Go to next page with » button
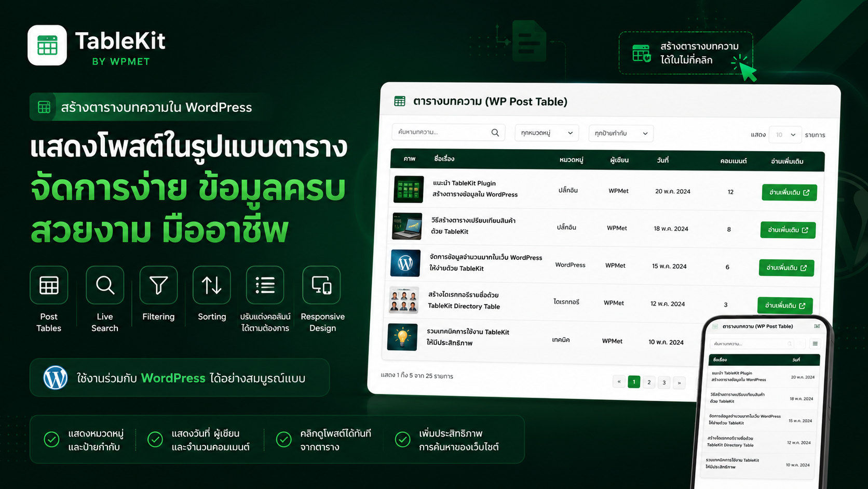The width and height of the screenshot is (868, 489). (679, 383)
